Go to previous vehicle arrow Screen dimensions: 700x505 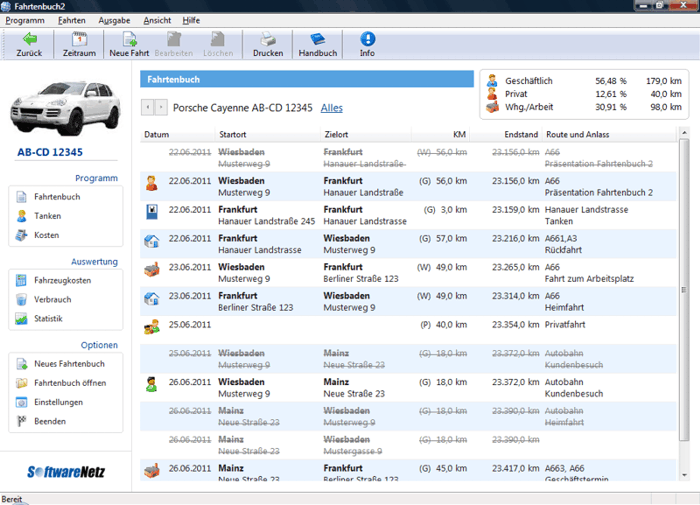(148, 107)
